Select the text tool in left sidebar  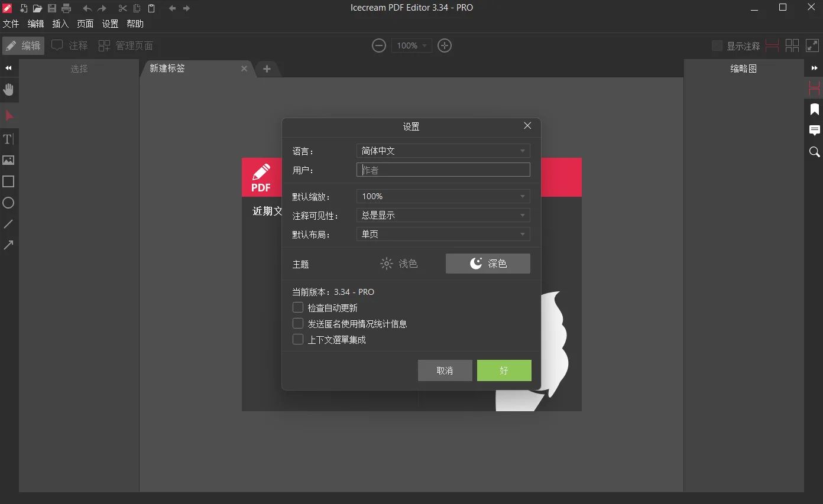point(8,139)
